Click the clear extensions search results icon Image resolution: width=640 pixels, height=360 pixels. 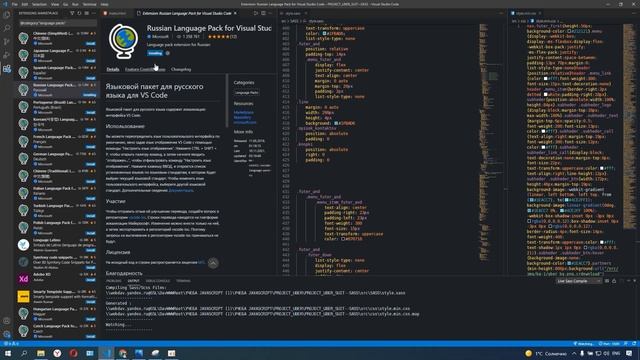point(86,13)
